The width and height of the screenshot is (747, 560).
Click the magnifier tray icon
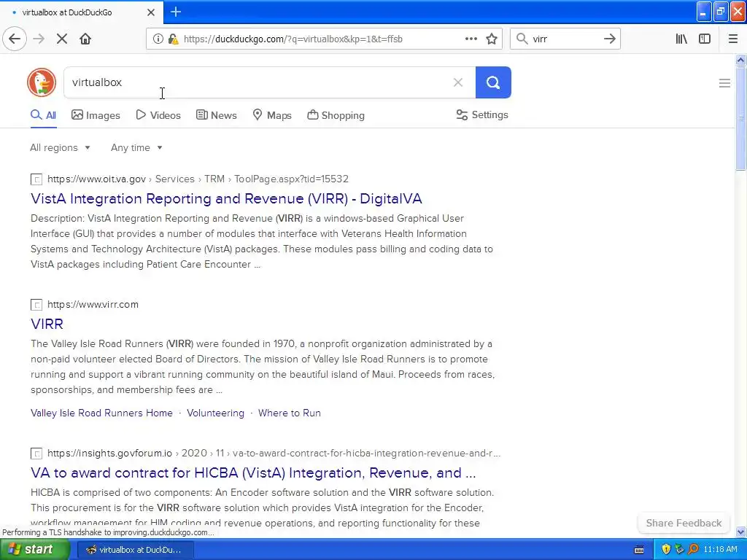(694, 550)
